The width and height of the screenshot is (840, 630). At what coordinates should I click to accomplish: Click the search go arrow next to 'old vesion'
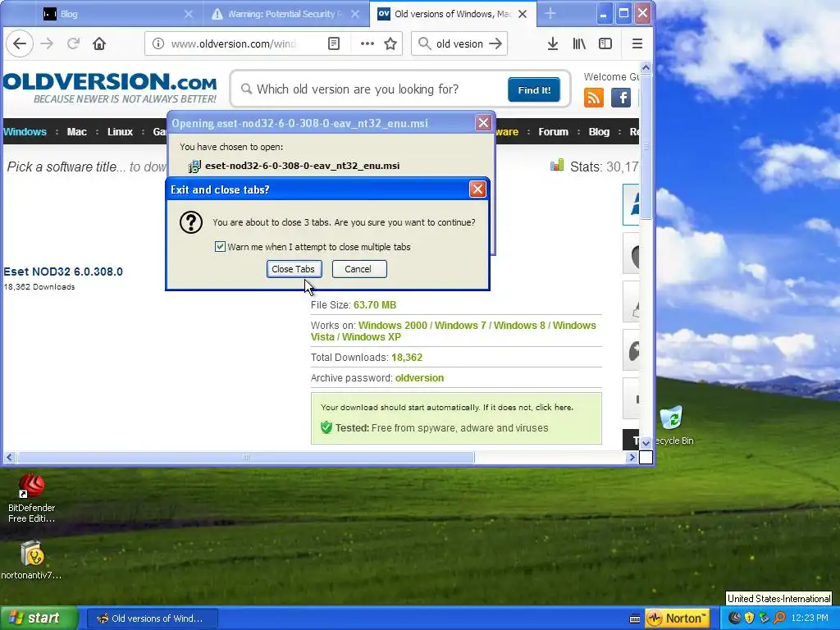coord(495,44)
